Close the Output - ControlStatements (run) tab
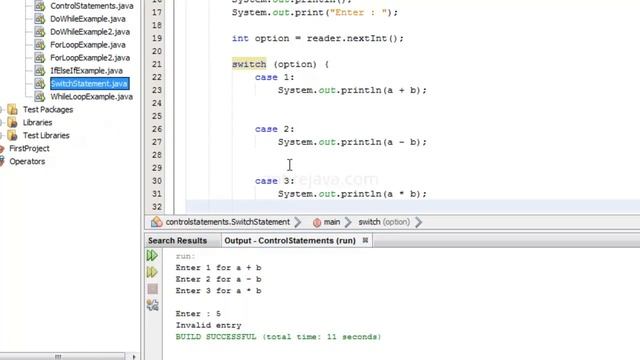 (365, 240)
